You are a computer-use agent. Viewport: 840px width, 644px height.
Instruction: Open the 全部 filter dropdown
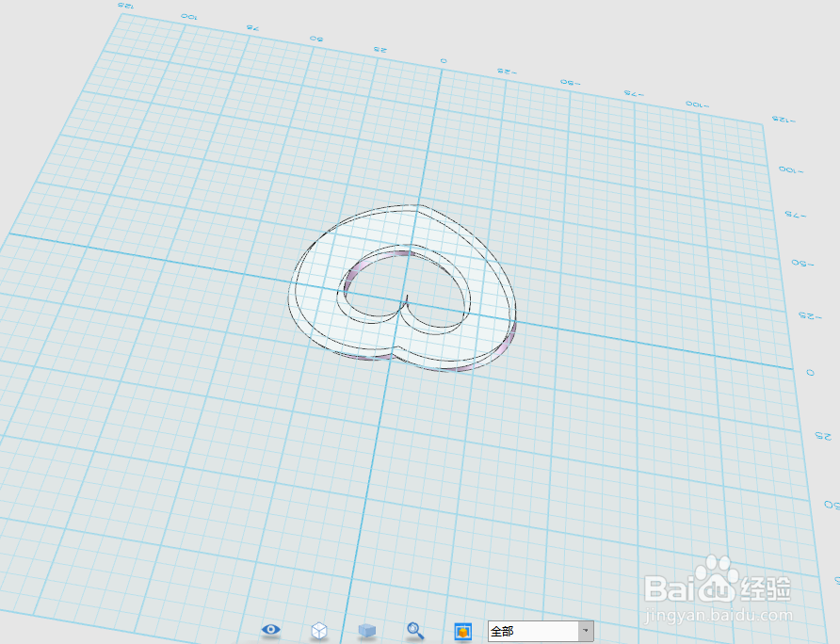[x=541, y=631]
